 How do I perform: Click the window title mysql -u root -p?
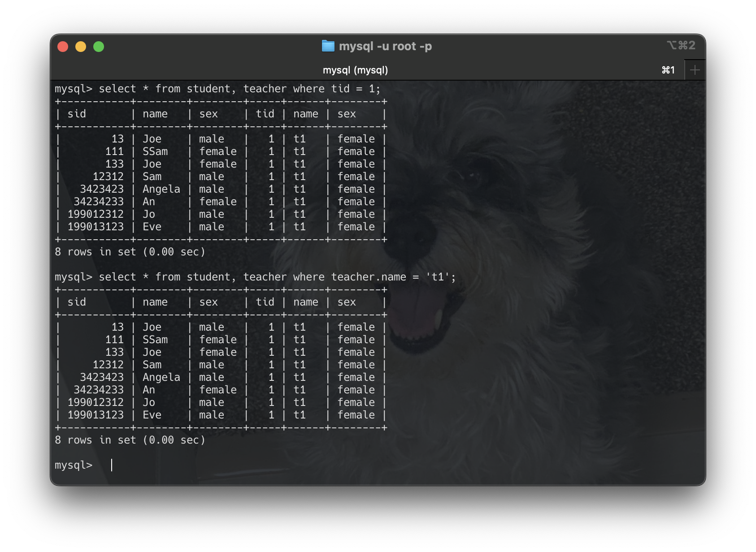387,45
